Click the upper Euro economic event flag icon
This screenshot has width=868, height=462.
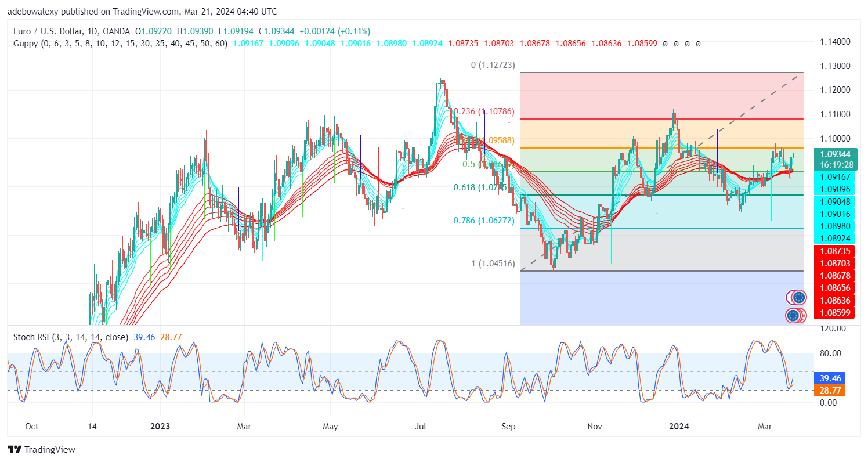(799, 297)
